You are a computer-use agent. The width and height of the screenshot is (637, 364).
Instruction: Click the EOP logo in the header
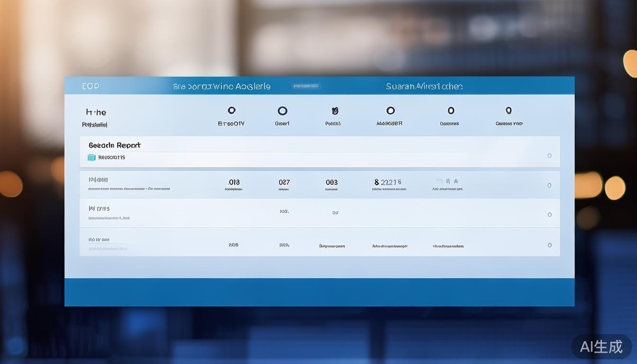91,86
